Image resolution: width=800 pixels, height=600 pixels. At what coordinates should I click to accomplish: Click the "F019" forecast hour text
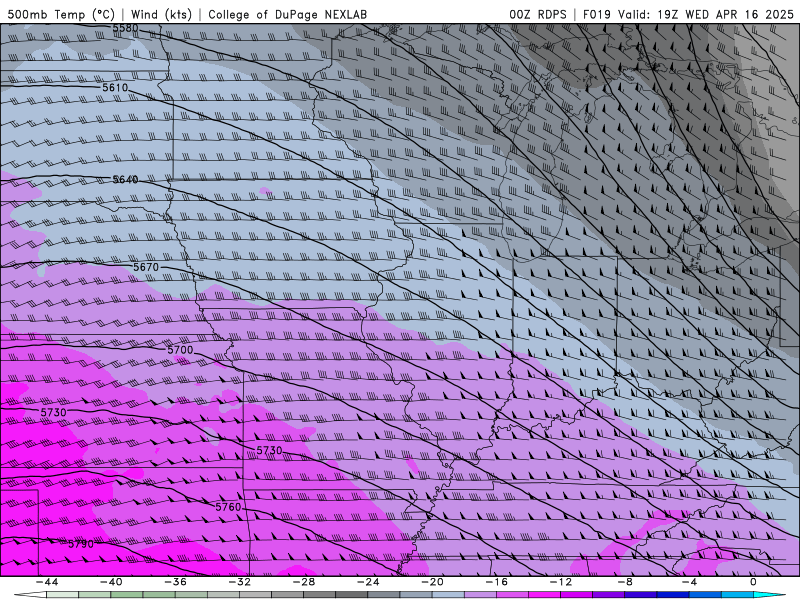click(x=597, y=14)
